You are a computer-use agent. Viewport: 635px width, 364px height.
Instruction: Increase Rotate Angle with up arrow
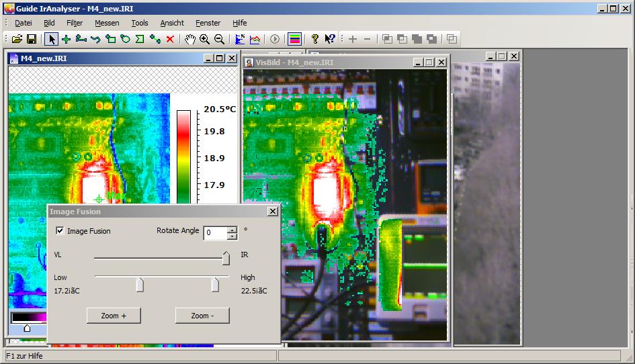tap(232, 230)
